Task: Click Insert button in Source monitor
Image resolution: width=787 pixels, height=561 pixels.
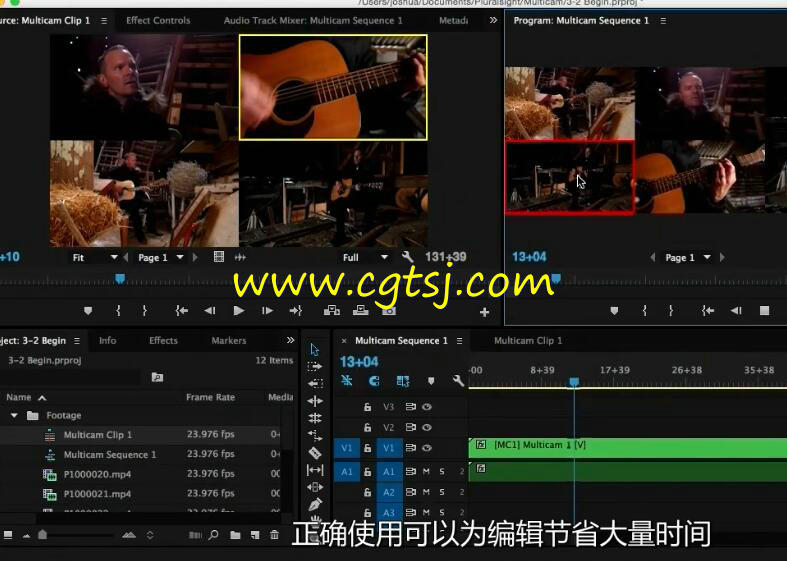Action: 332,311
